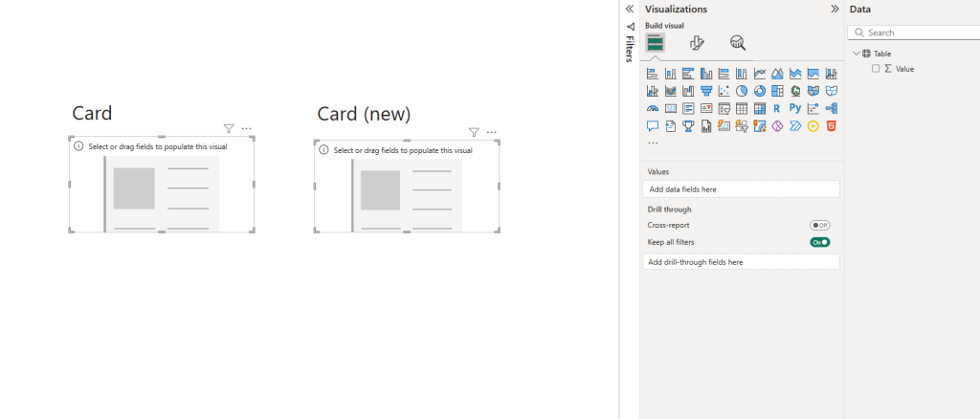Disable the Keep all filters toggle
The width and height of the screenshot is (980, 419).
820,242
